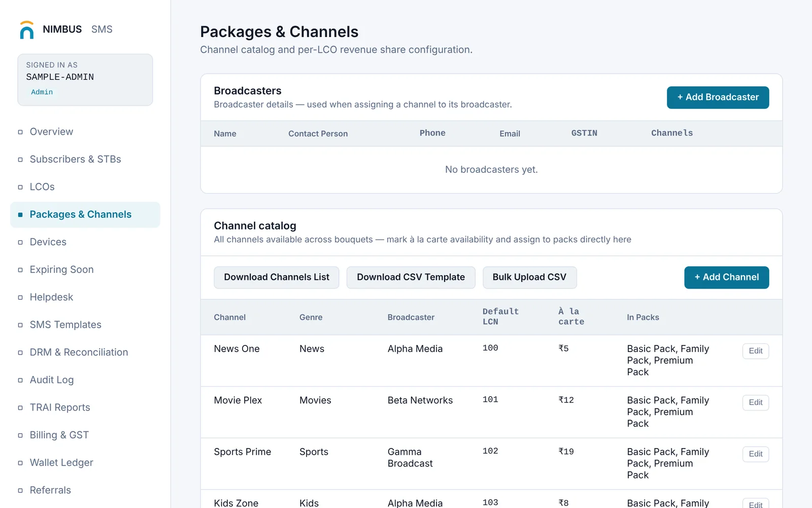Click Alpha Media in News One row

click(415, 349)
